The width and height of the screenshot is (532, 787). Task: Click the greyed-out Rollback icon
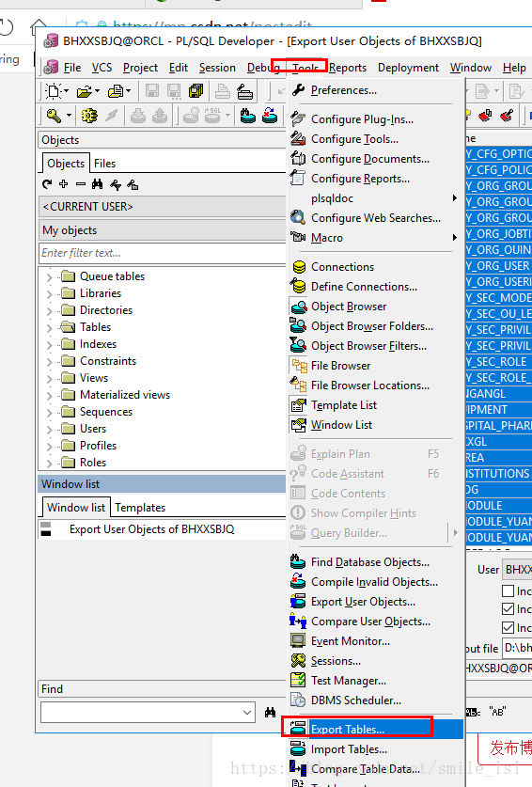[x=160, y=116]
